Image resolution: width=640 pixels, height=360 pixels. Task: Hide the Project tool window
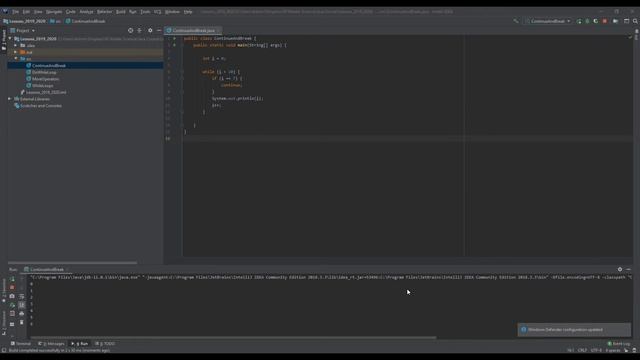point(159,30)
